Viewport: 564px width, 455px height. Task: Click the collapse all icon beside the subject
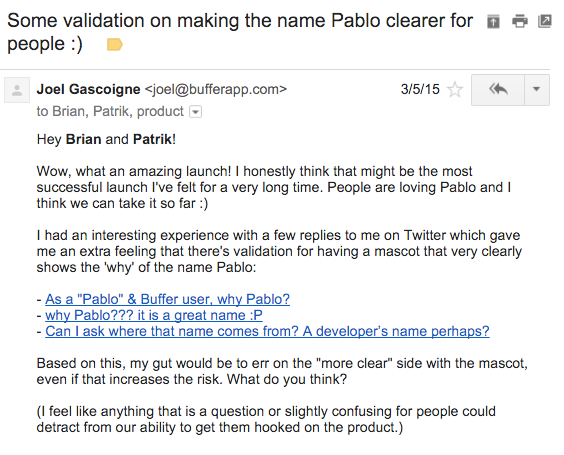click(x=493, y=22)
